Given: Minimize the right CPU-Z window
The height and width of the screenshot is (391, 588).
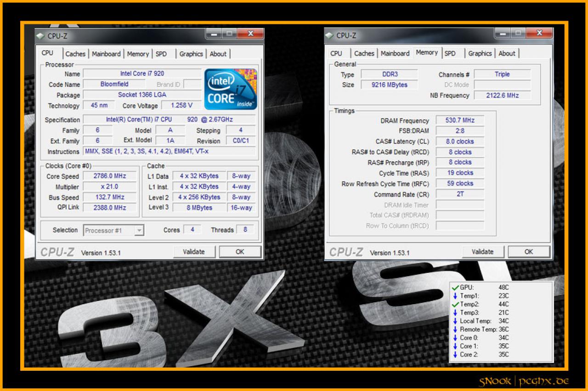Looking at the screenshot, I should tap(502, 33).
